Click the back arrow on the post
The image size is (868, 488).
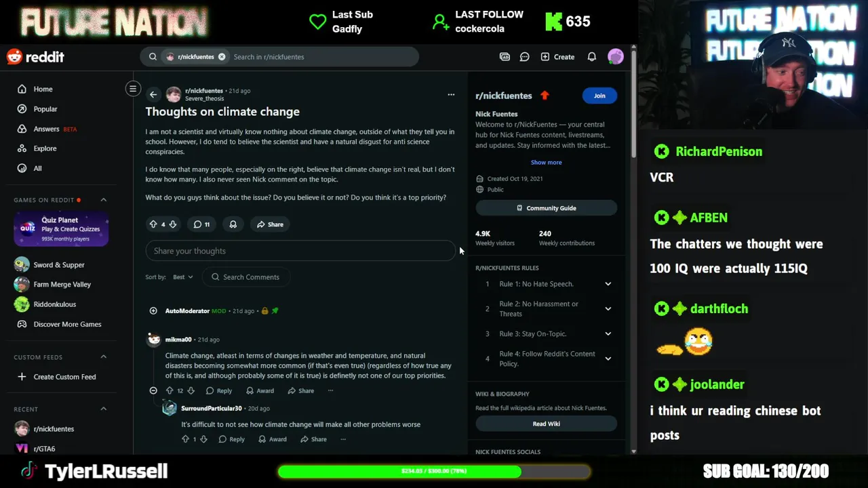coord(153,95)
